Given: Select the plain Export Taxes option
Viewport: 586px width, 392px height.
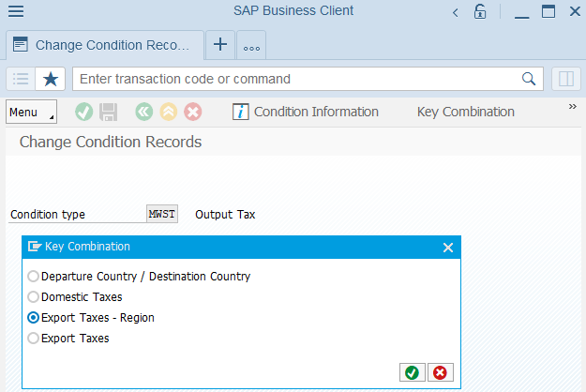Looking at the screenshot, I should (x=68, y=339).
